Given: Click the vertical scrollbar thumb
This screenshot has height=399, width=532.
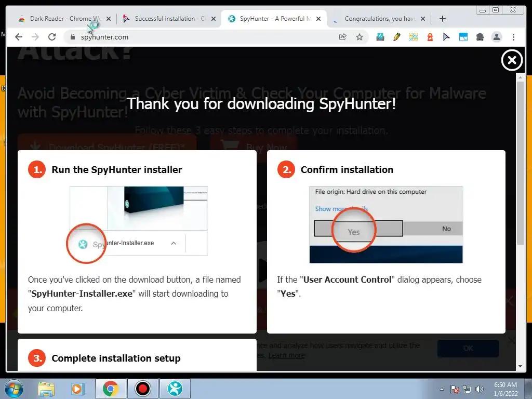Looking at the screenshot, I should coord(520,163).
